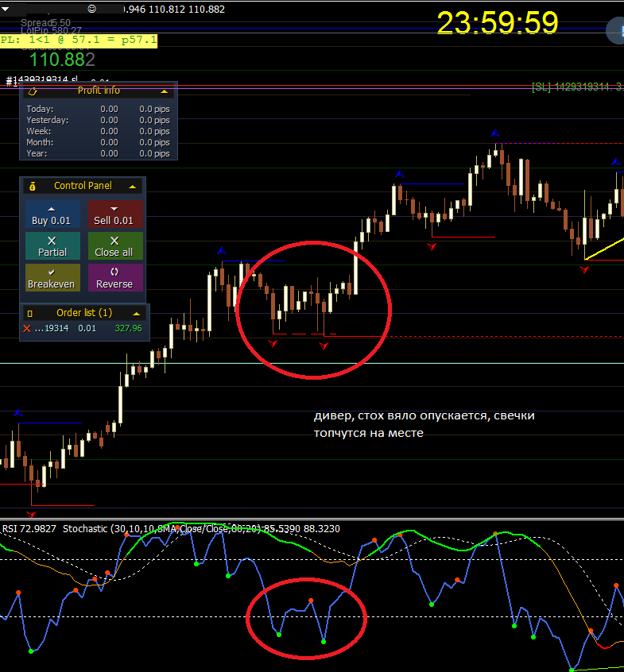This screenshot has width=624, height=672.
Task: Click the Profit info thumbs-up icon
Action: click(x=33, y=91)
